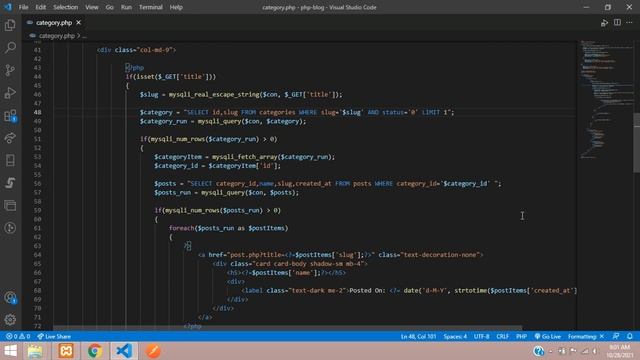This screenshot has height=360, width=640.
Task: Close the category.php tab
Action: click(78, 22)
